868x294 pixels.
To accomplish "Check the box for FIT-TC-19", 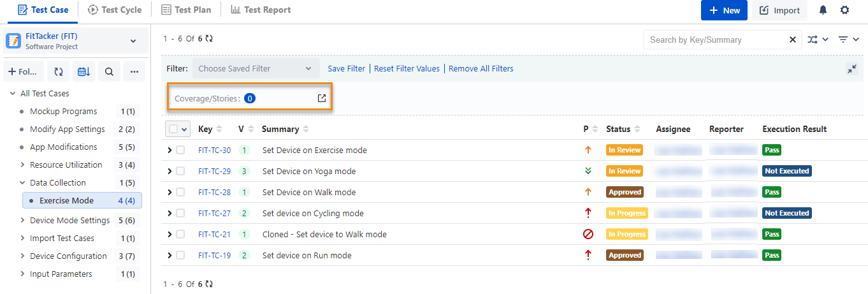I will tap(180, 255).
